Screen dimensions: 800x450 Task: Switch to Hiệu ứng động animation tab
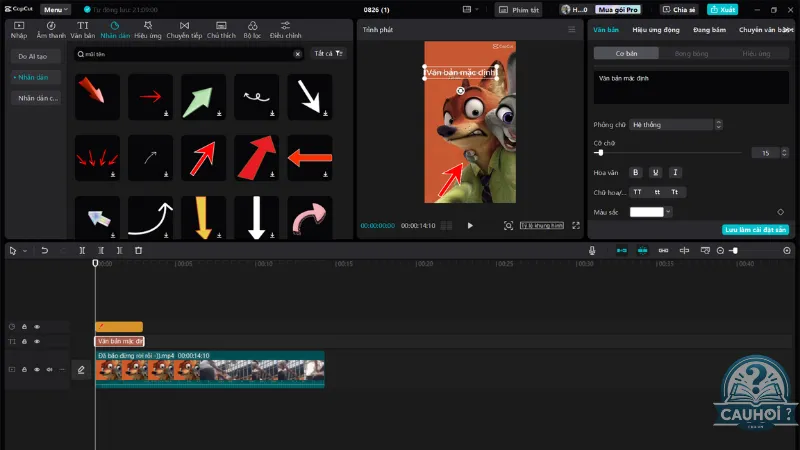click(656, 30)
